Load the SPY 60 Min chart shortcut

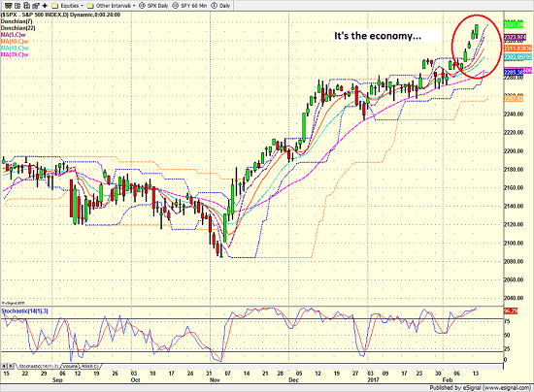tap(189, 6)
